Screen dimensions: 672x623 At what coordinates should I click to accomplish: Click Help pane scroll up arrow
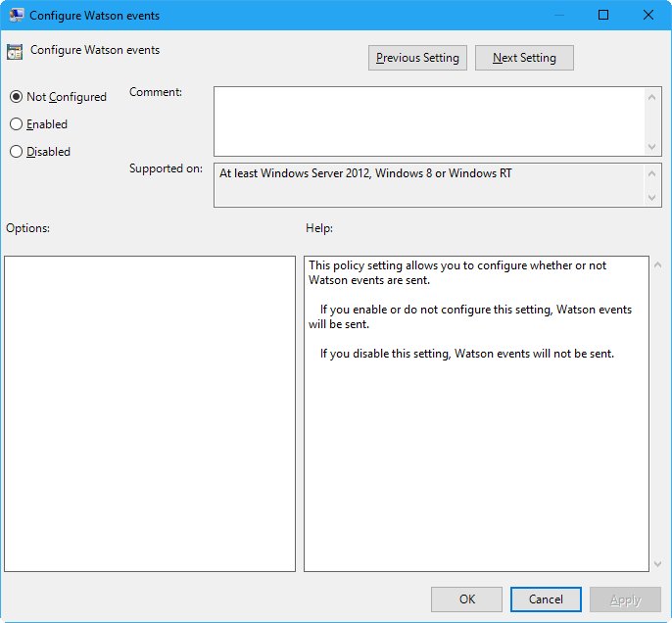point(658,264)
